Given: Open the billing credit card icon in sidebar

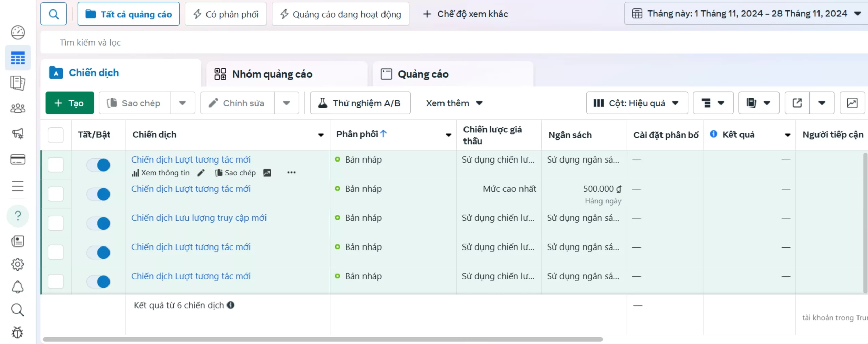Looking at the screenshot, I should coord(18,159).
